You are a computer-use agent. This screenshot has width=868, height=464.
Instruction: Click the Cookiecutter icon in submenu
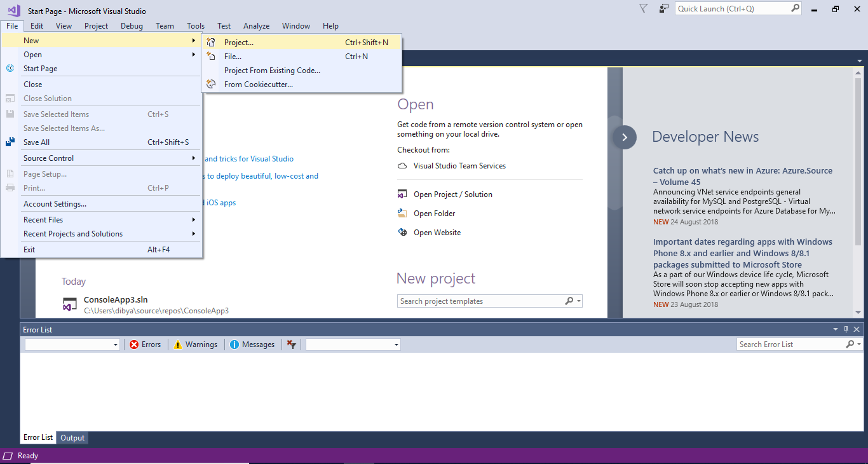pyautogui.click(x=211, y=85)
